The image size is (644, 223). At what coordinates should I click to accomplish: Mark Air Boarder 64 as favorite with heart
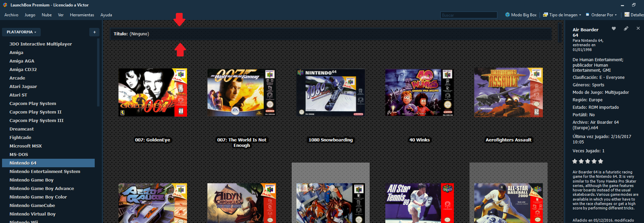pos(614,29)
